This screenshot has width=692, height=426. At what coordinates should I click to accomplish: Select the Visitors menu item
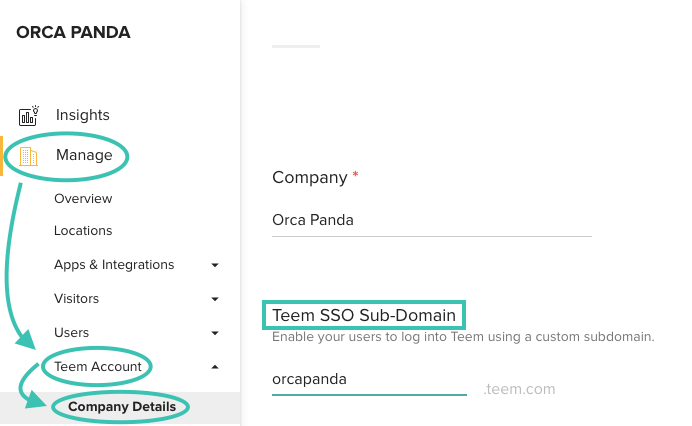76,298
